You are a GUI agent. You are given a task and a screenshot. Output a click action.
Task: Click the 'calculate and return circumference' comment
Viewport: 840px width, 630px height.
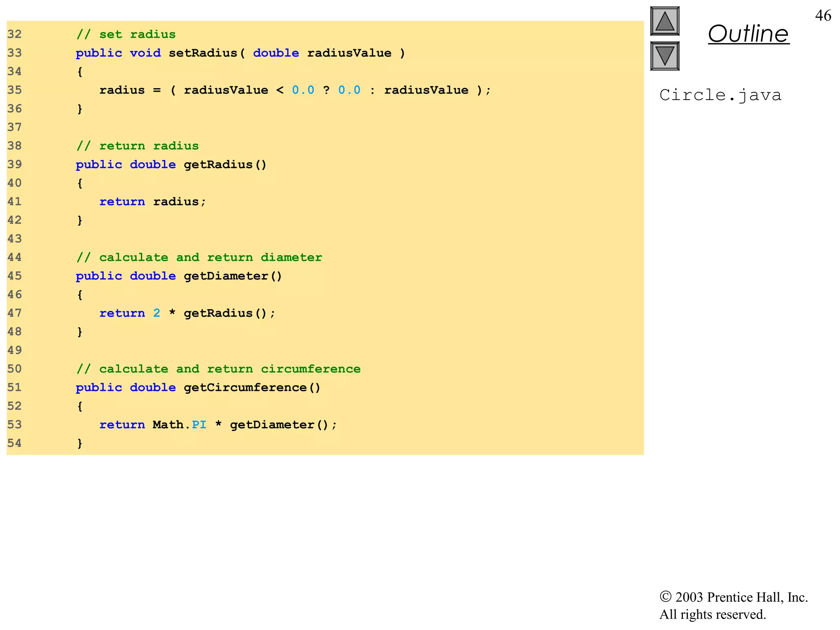(x=218, y=369)
